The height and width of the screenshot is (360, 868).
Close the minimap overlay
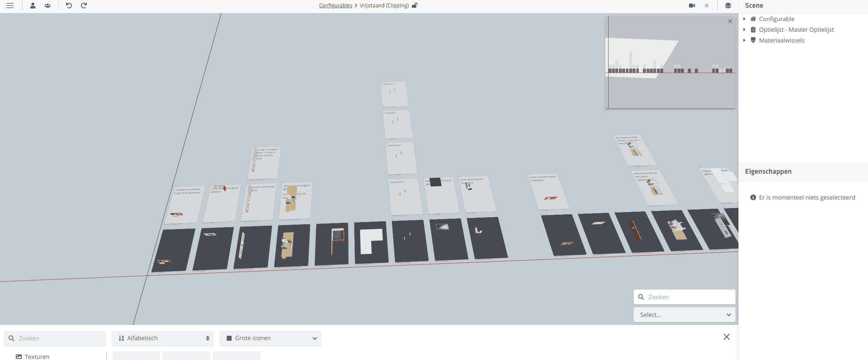(730, 21)
